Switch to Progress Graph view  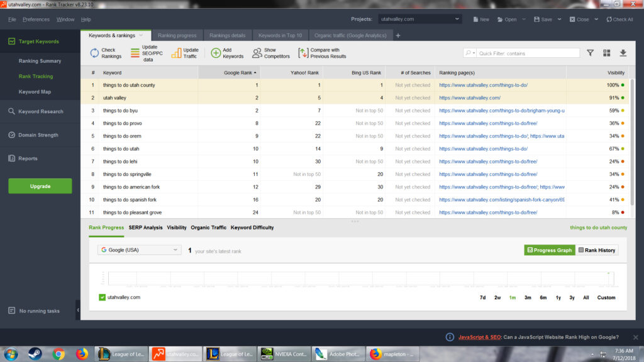[x=550, y=250]
